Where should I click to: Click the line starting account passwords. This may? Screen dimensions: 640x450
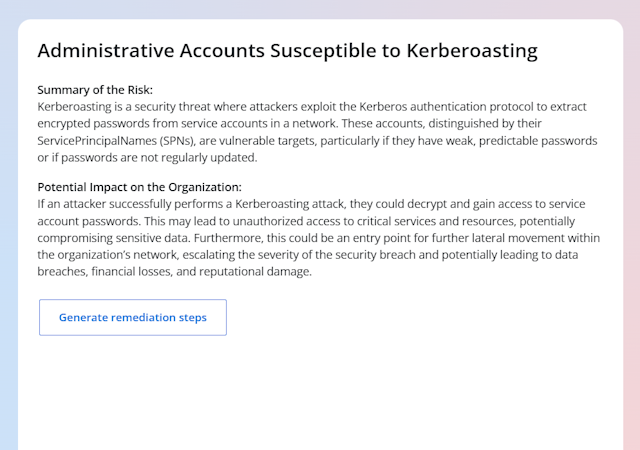point(306,221)
